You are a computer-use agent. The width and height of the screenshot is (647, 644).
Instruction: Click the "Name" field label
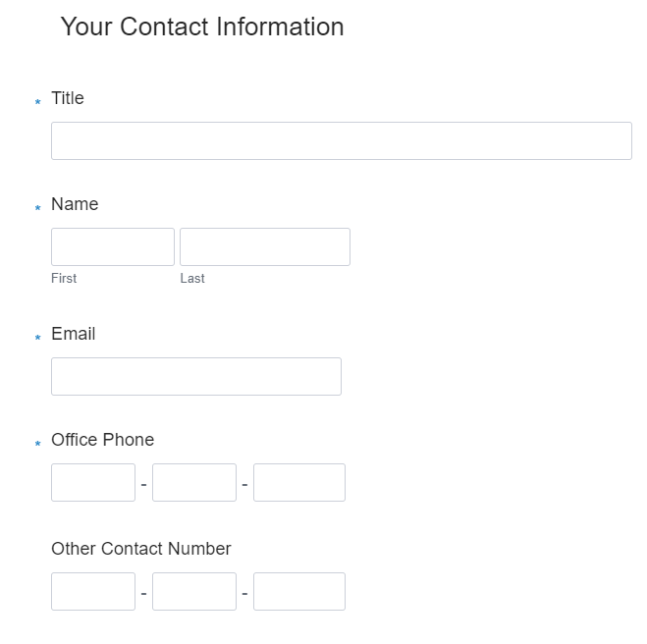coord(75,204)
